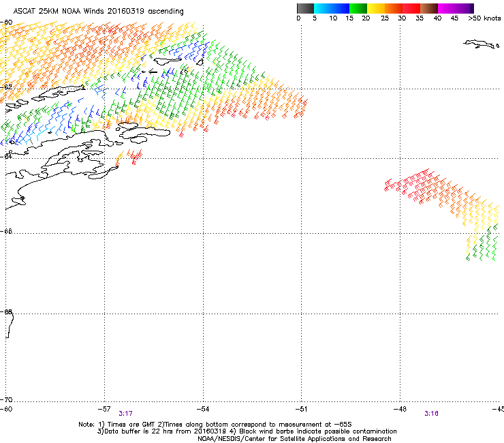Screen dimensions: 504x443
Task: Click the legend number '10'
Action: pos(333,18)
